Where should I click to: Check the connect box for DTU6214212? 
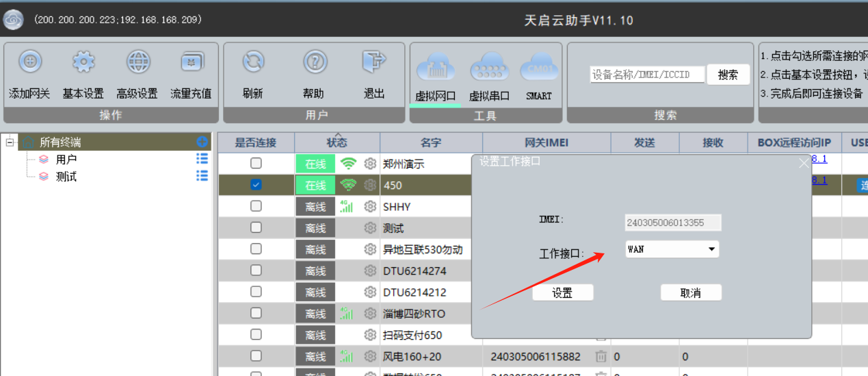coord(256,292)
